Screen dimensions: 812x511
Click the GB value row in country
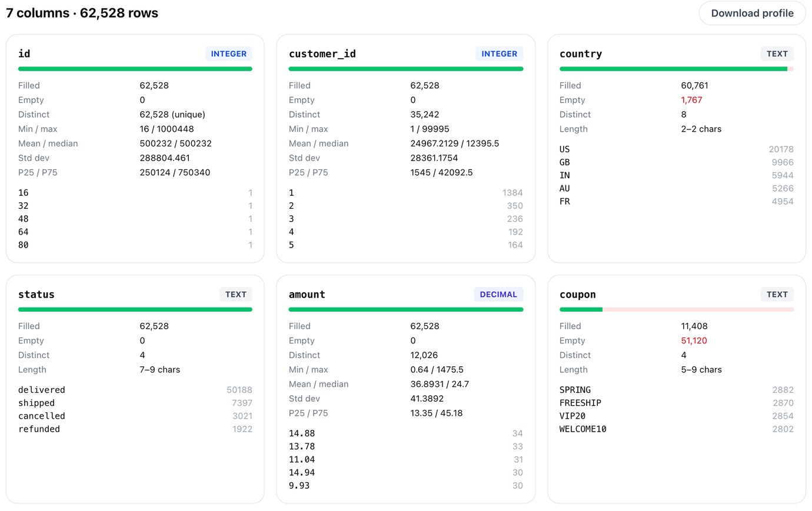[677, 162]
